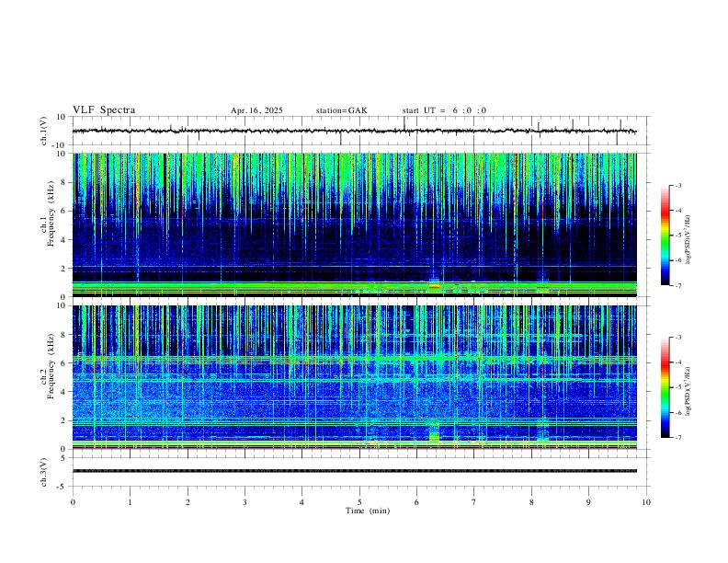This screenshot has height=563, width=728.
Task: Click the 'station=GAK' label
Action: pos(342,110)
